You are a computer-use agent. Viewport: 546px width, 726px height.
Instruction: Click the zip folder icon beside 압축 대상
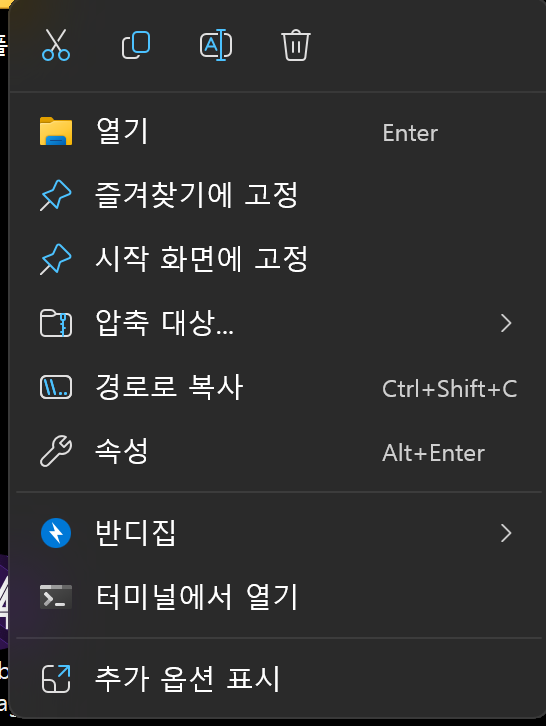coord(56,323)
